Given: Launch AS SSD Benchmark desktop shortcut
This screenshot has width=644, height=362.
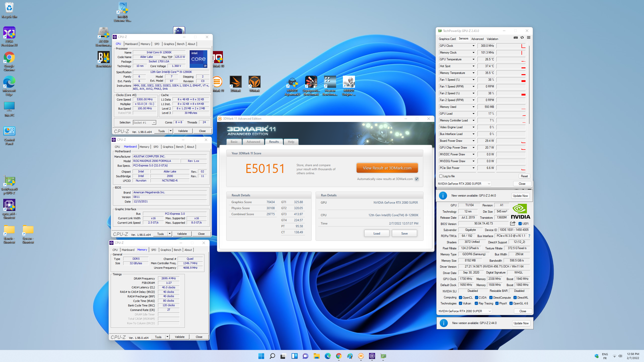Looking at the screenshot, I should pyautogui.click(x=103, y=37).
